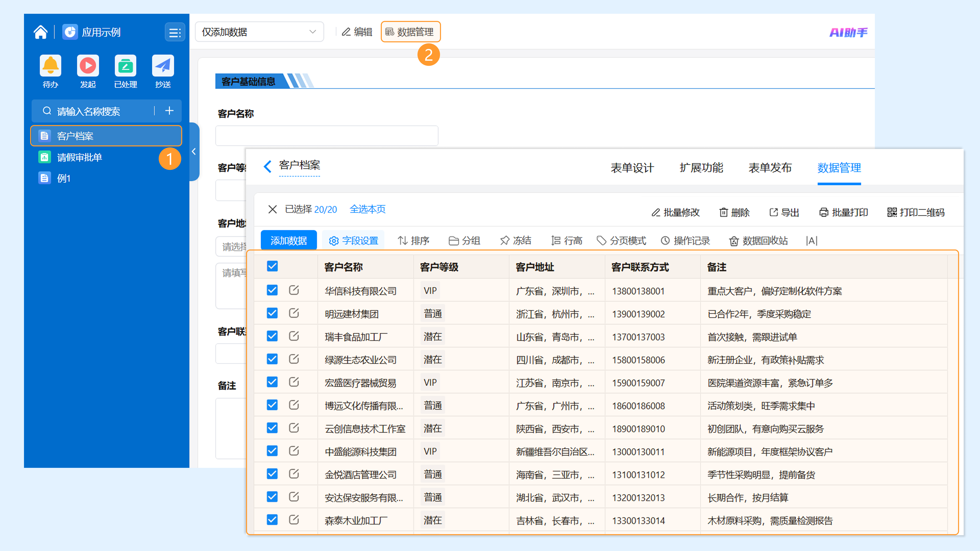Edit row 森泰木业加工厂 via pencil icon

tap(294, 519)
